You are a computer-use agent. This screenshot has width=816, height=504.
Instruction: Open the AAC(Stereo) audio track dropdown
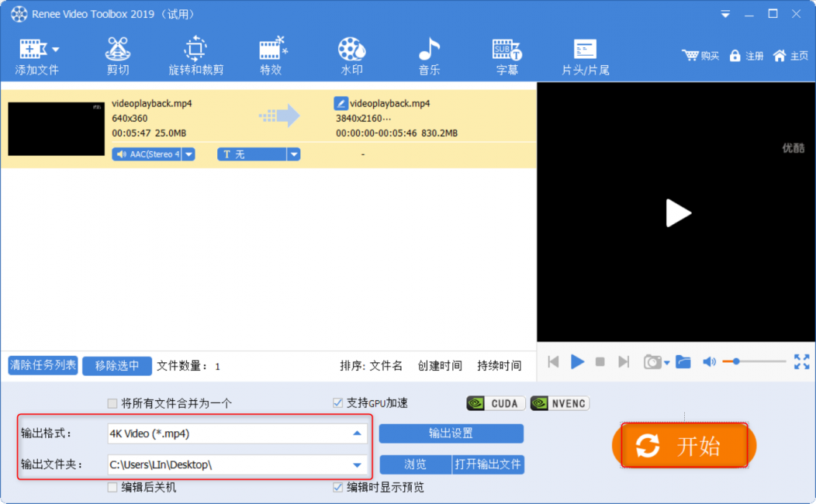189,154
